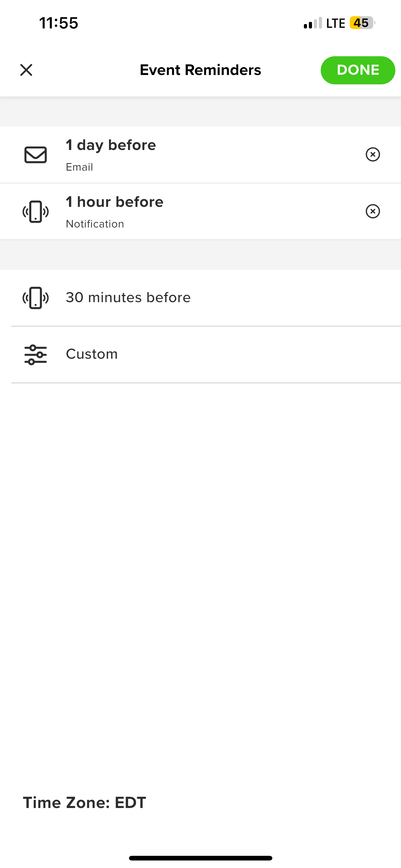The image size is (401, 868).
Task: Add the 30 minutes before reminder
Action: pyautogui.click(x=201, y=298)
